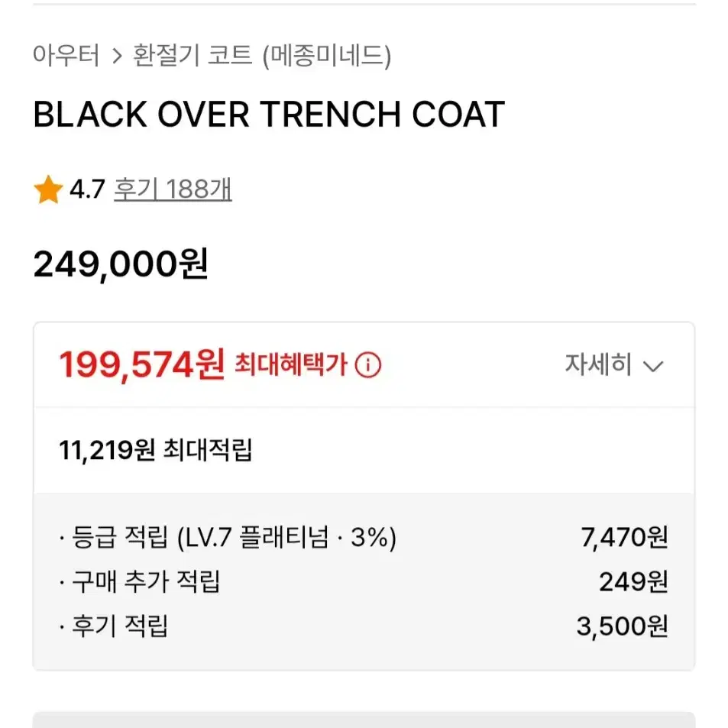This screenshot has width=728, height=728.
Task: Click the 등급 적립 LV.7 플래티넘 row
Action: (364, 537)
